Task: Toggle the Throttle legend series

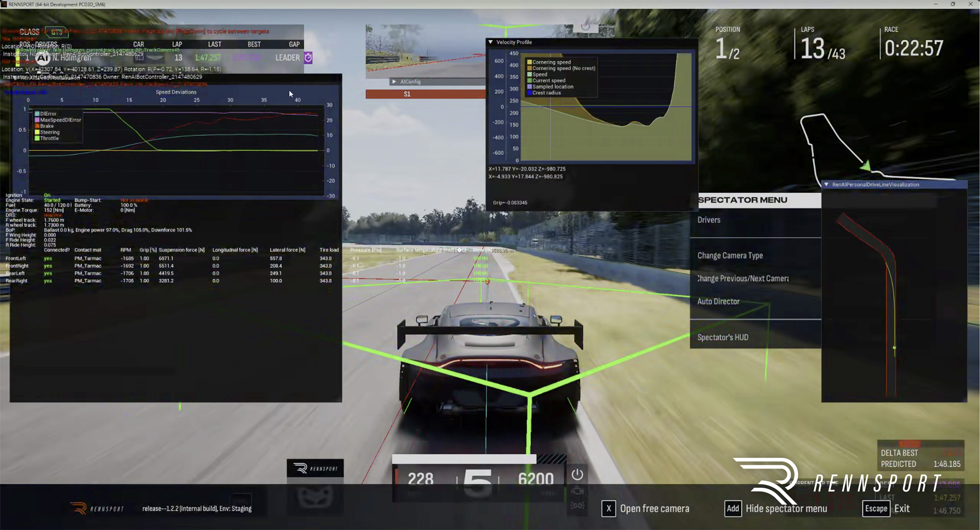Action: [46, 138]
